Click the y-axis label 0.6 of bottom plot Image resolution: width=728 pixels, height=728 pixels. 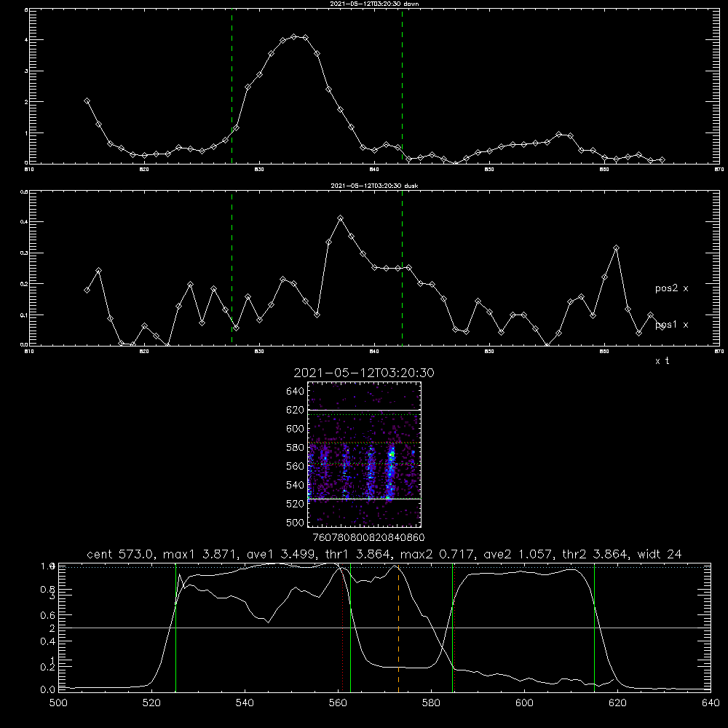point(48,615)
